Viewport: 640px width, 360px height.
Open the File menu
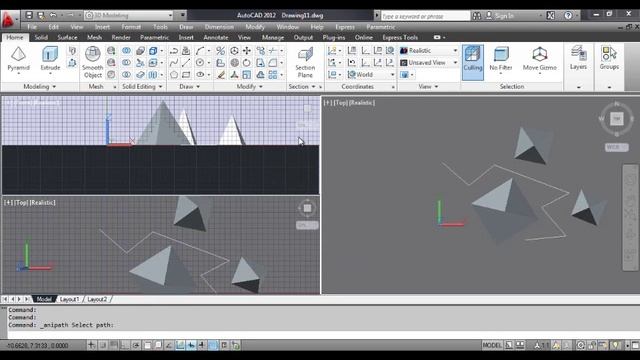32,27
